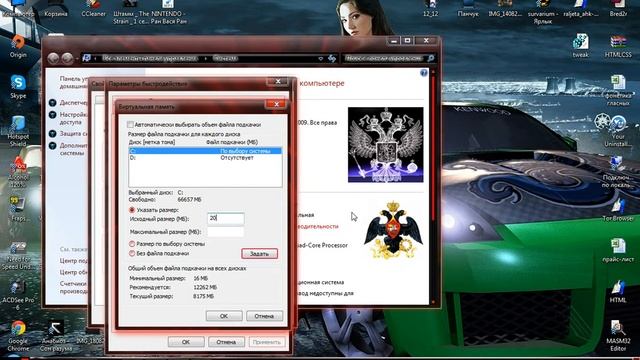Open the Подключение по локальной network shortcut
The image size is (640, 360).
point(618,171)
